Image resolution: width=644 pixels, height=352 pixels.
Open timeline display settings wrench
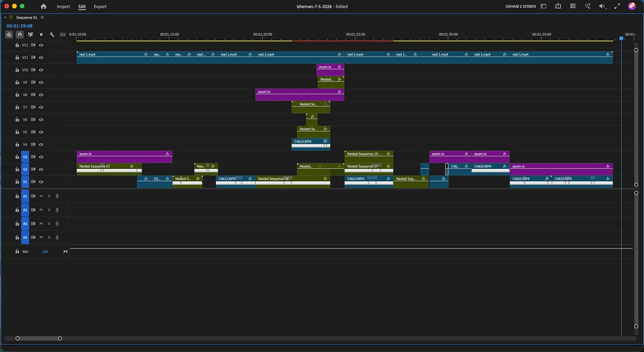[x=52, y=34]
